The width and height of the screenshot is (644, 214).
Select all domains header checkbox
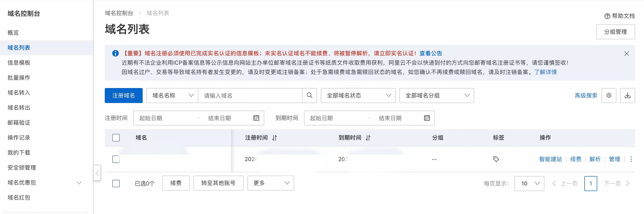116,138
